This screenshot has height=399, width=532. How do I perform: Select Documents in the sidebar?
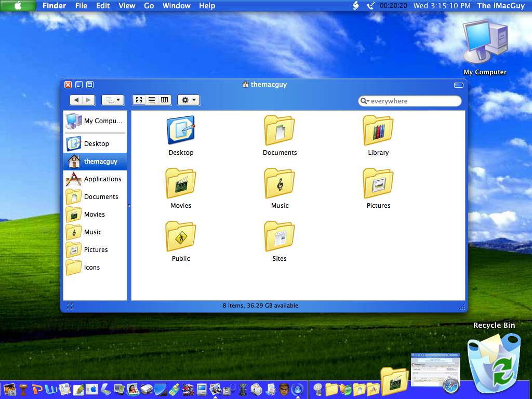point(95,196)
